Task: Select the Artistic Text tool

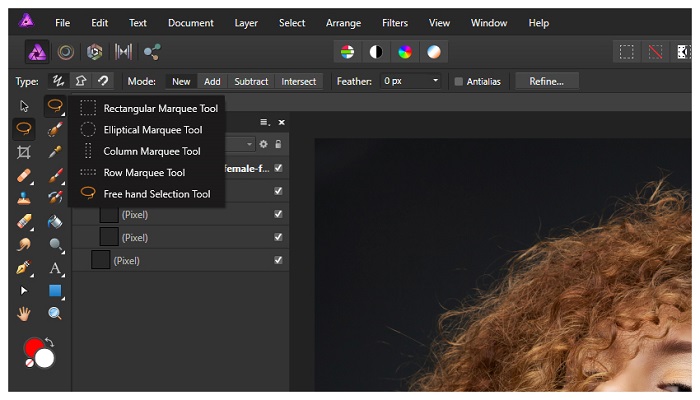Action: tap(55, 268)
